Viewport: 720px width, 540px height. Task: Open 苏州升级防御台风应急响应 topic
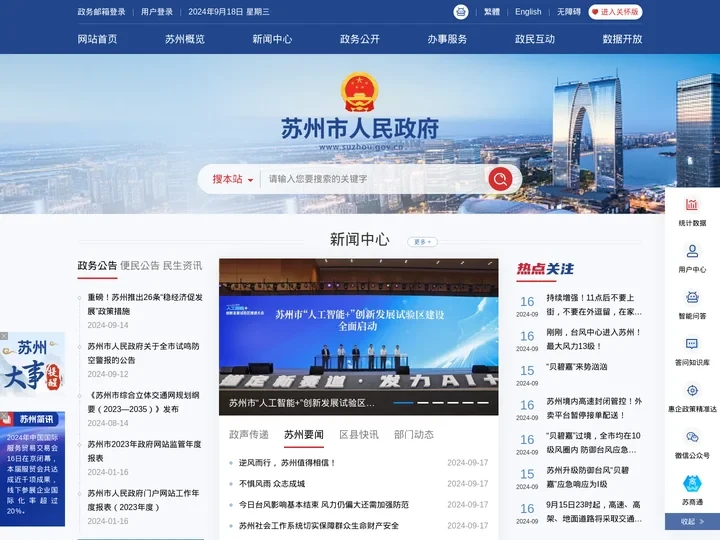588,477
